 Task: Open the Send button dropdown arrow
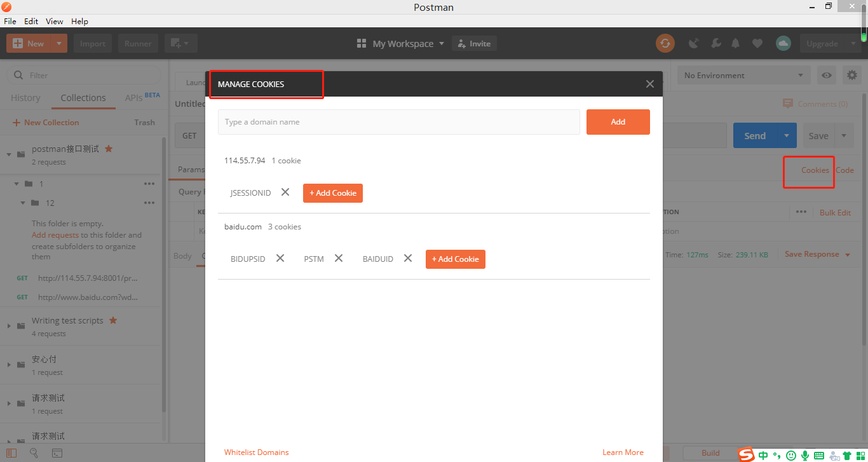tap(787, 135)
